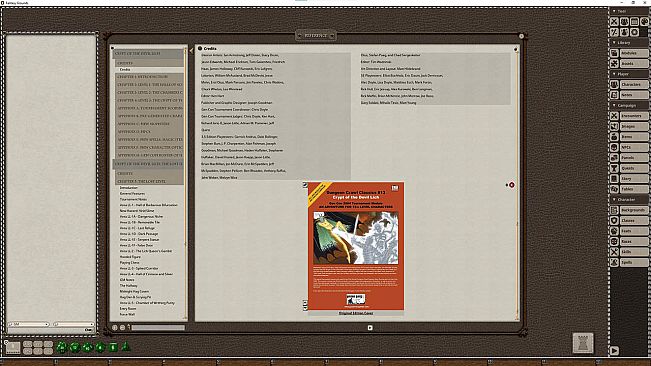Click the green d10 die
The height and width of the screenshot is (366, 651).
tap(88, 347)
